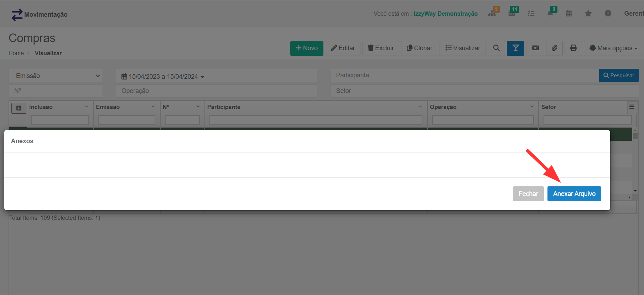Click the Participante column filter box

316,120
